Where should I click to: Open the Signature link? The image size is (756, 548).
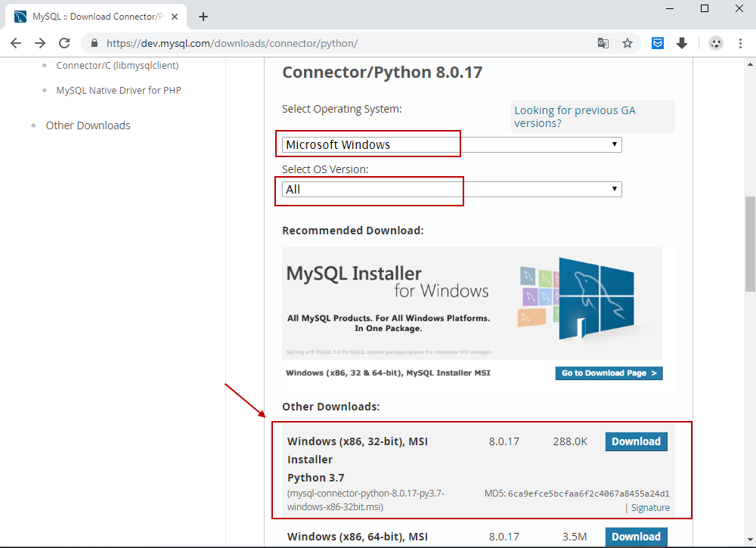pos(650,507)
